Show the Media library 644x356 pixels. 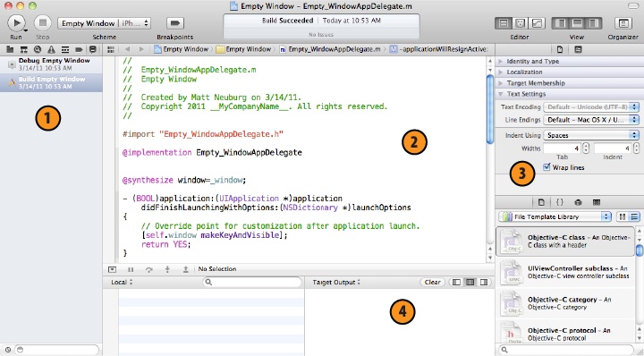(597, 202)
